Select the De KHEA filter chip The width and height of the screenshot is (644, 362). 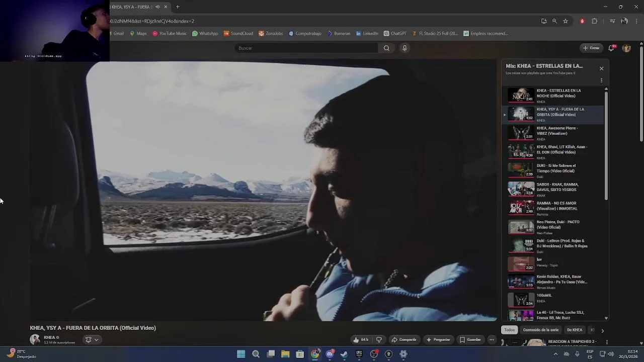[x=575, y=330]
